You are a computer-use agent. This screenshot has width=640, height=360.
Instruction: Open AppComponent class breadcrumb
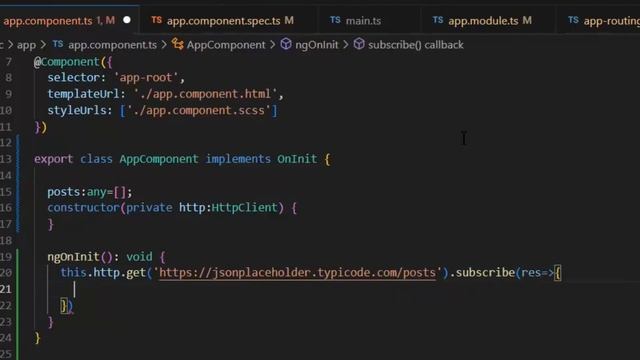[x=226, y=45]
